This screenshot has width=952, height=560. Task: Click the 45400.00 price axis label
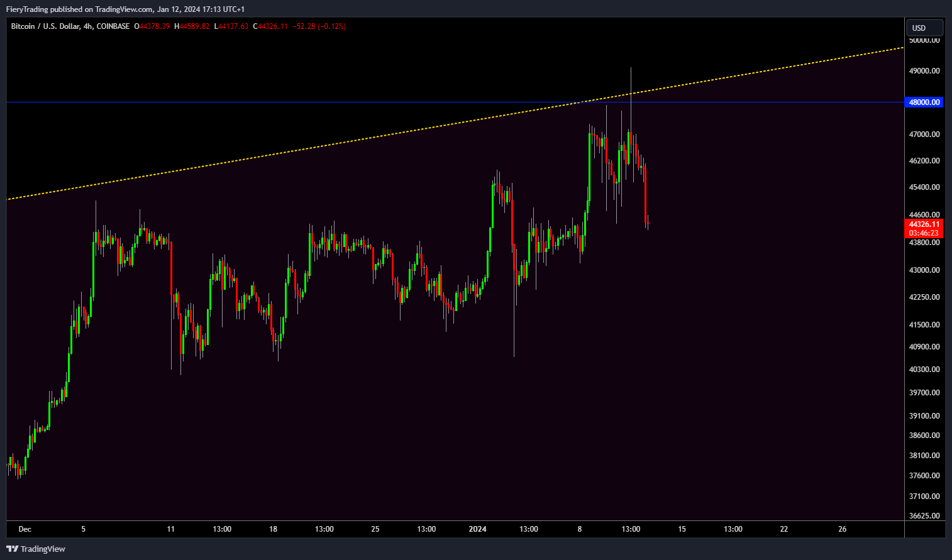pos(924,187)
